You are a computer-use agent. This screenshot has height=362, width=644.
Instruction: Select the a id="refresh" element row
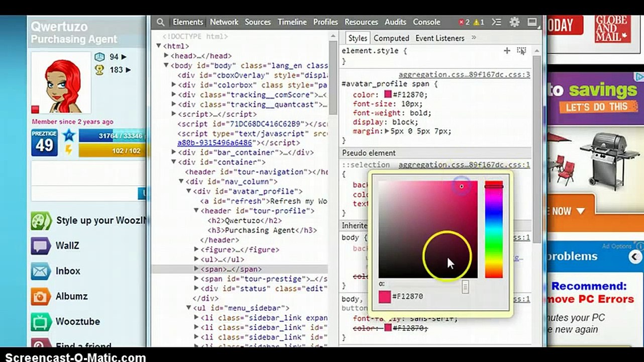tap(263, 201)
